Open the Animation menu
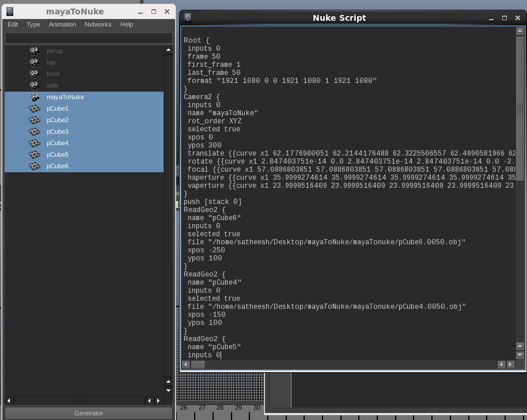Image resolution: width=527 pixels, height=420 pixels. (x=62, y=24)
